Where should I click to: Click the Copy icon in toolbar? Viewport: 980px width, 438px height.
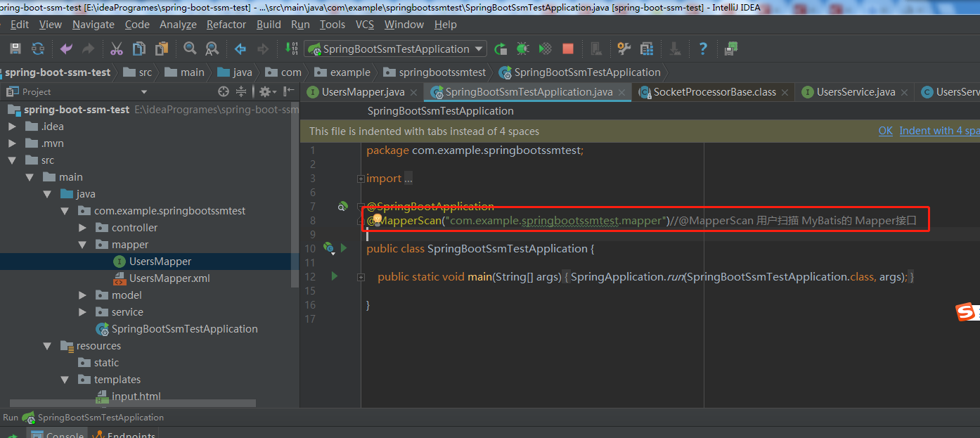click(139, 49)
